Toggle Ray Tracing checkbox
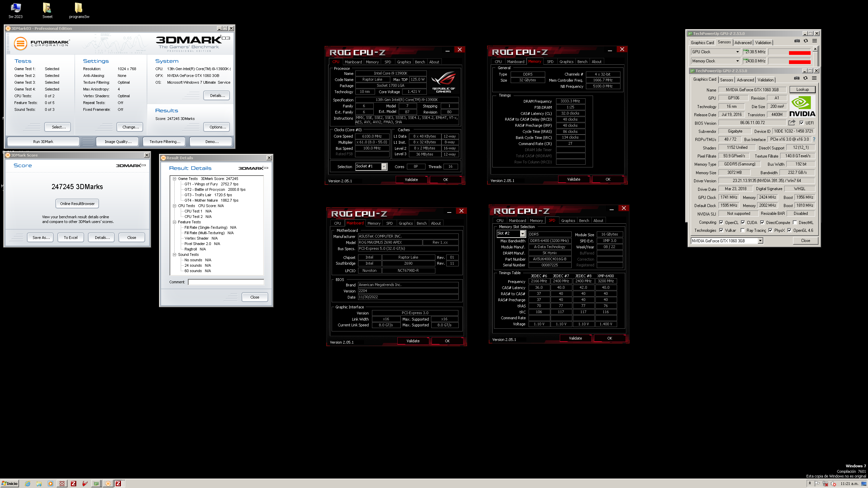 743,230
